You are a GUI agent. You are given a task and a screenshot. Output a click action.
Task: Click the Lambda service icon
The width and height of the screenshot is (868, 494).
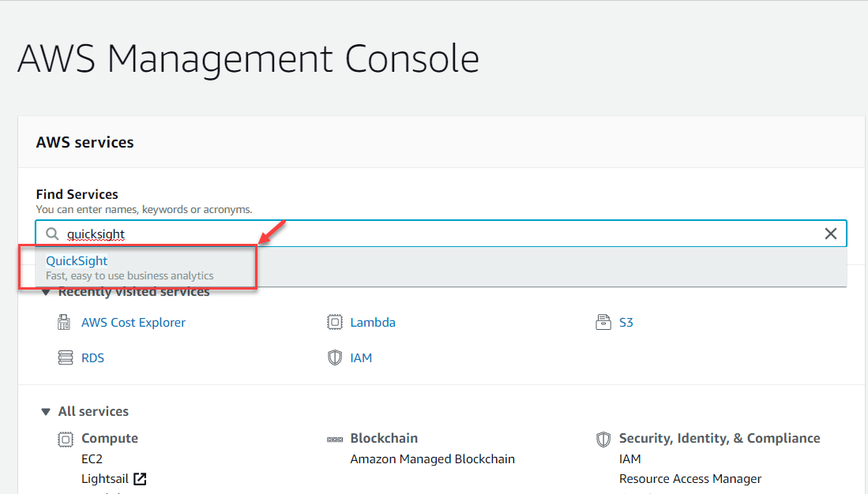(x=335, y=322)
